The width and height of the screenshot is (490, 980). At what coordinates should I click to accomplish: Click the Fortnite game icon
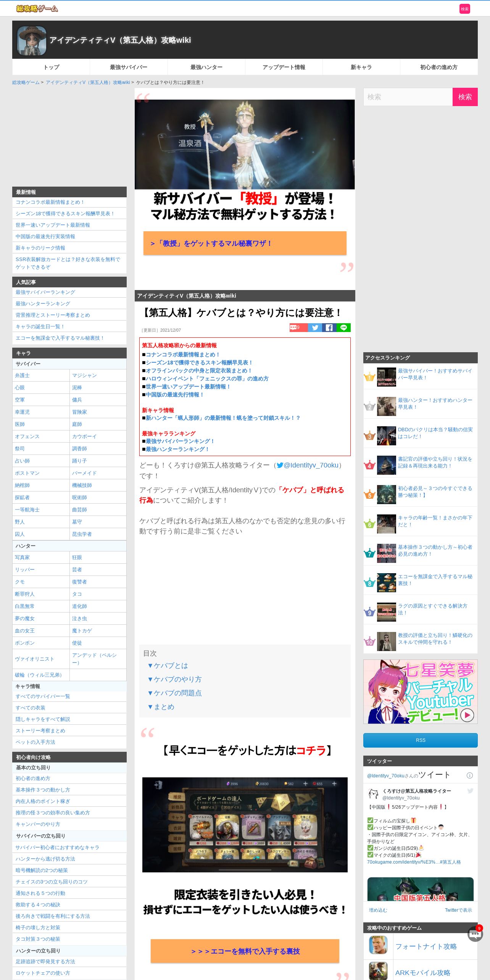(378, 945)
